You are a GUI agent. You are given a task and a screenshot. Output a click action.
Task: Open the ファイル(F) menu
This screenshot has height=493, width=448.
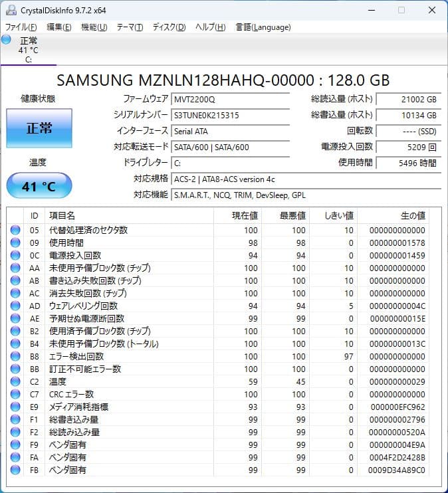click(21, 27)
